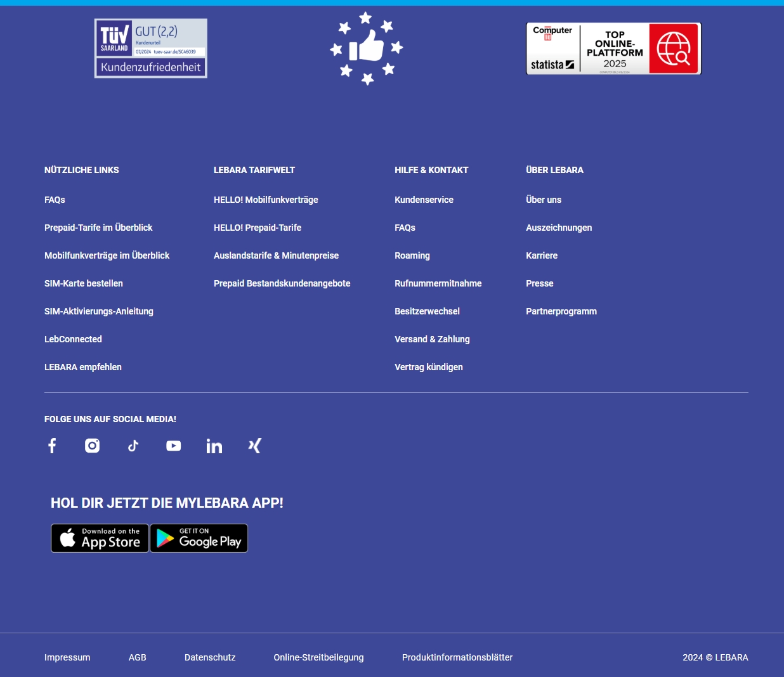This screenshot has width=784, height=677.
Task: Open Online-Streitbeilegung link
Action: coord(318,657)
